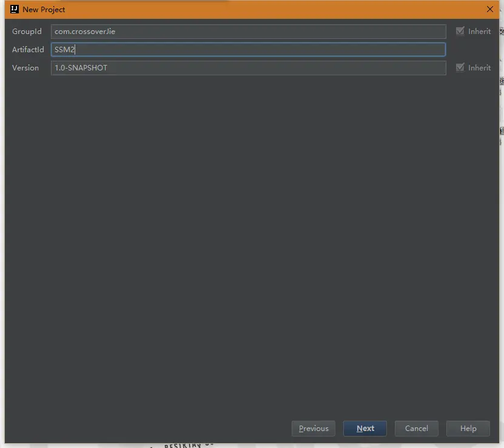Close the New Project dialog

pyautogui.click(x=489, y=9)
